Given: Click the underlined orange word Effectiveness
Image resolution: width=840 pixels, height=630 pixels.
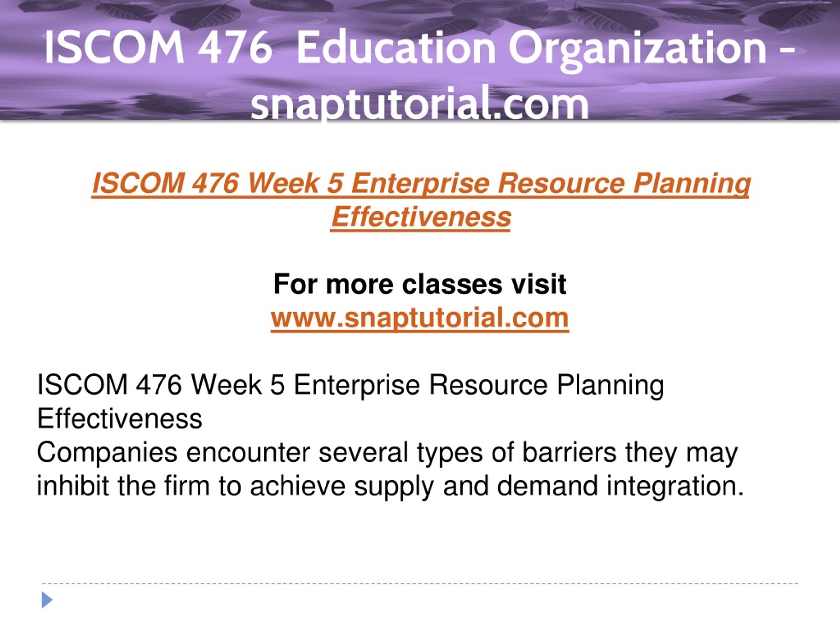Looking at the screenshot, I should pos(421,217).
